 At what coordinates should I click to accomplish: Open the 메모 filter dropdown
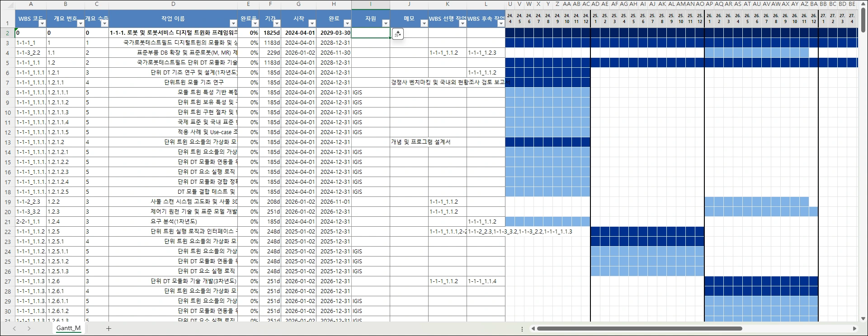click(x=424, y=23)
